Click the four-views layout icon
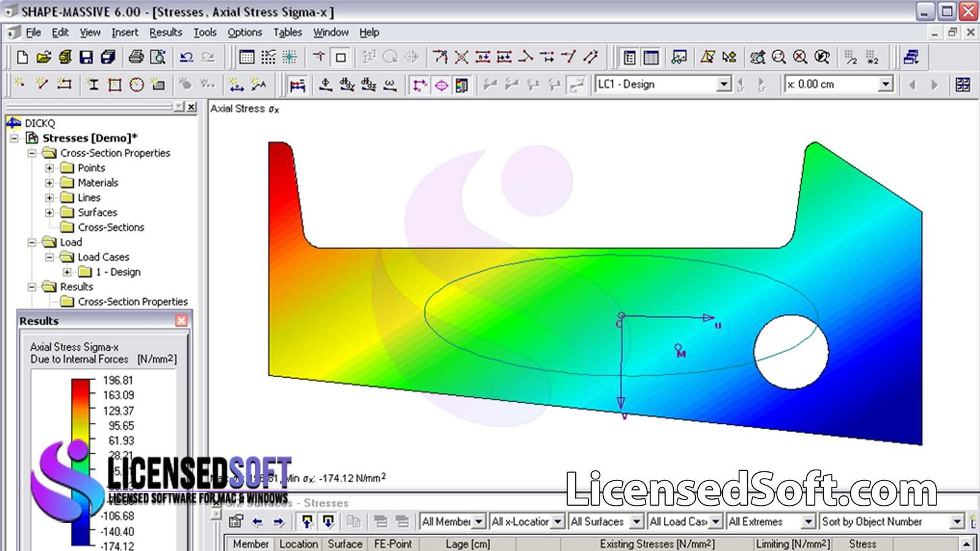 click(963, 84)
